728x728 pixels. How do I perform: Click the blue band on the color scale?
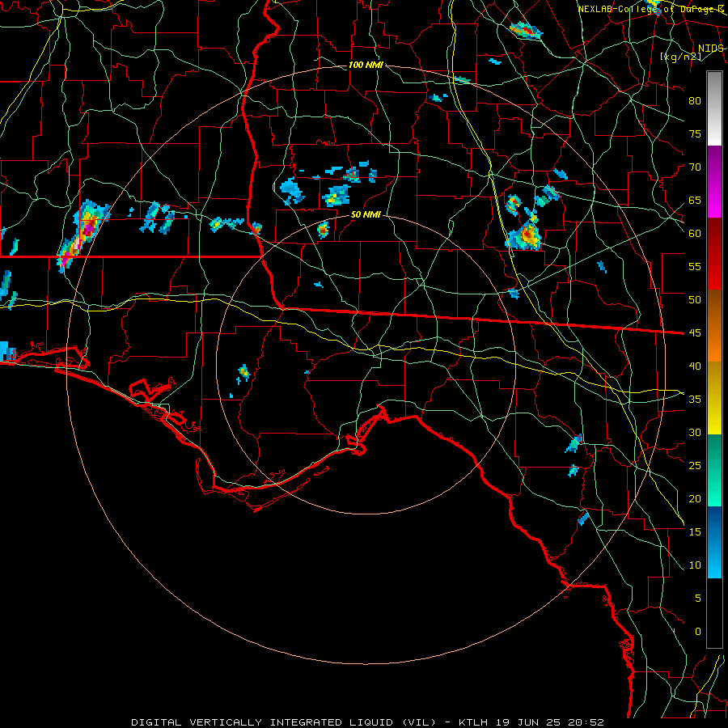[x=714, y=542]
